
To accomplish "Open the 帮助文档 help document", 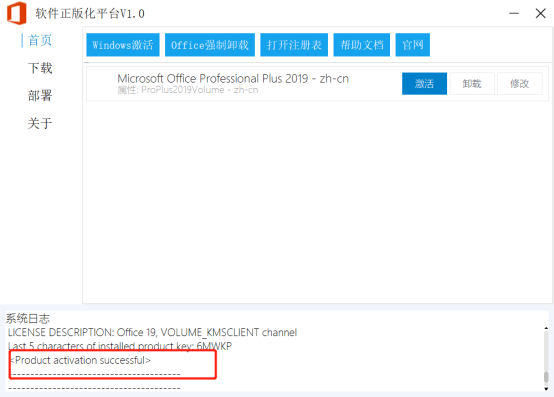I will pos(362,45).
